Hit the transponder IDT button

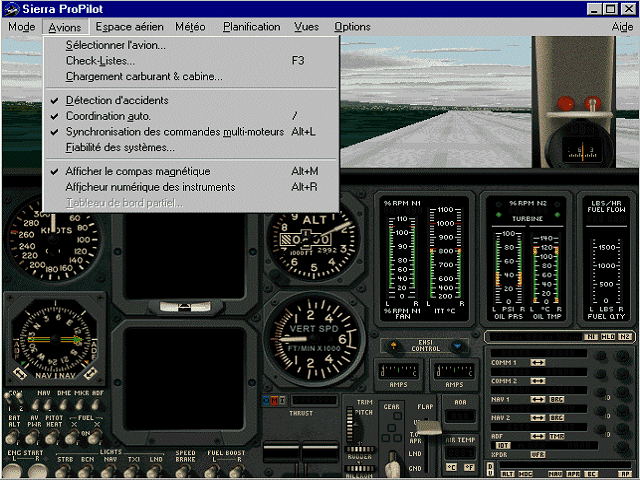coord(503,445)
